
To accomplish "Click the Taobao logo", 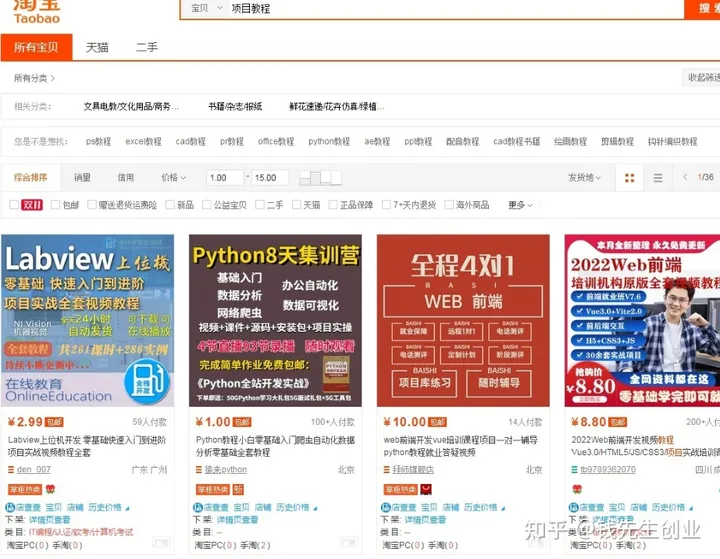I will coord(36,12).
